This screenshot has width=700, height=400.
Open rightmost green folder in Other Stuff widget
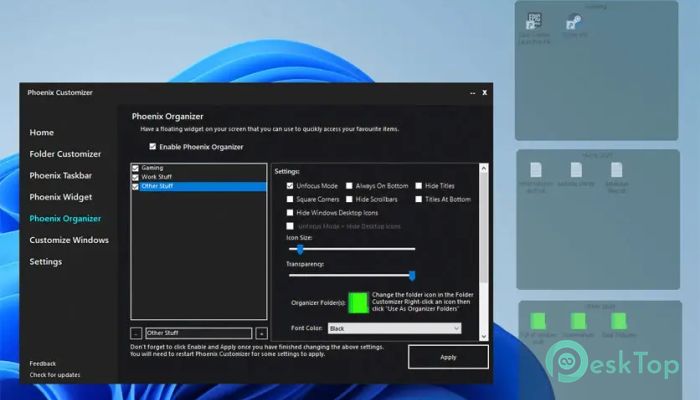[x=619, y=321]
